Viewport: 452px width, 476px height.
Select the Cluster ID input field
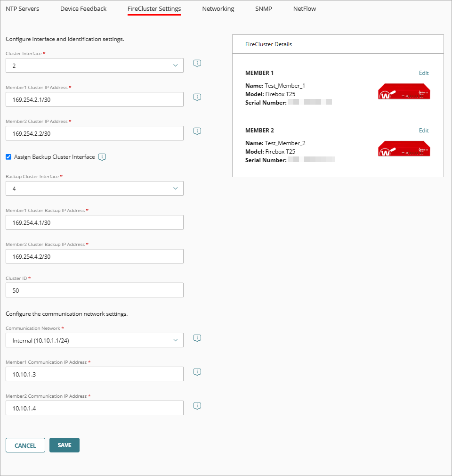coord(94,290)
